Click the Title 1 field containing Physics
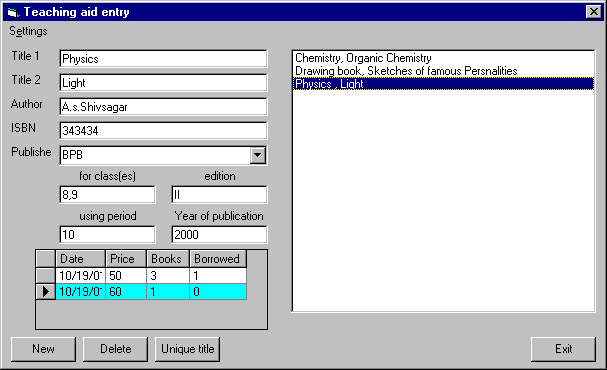 pos(163,59)
